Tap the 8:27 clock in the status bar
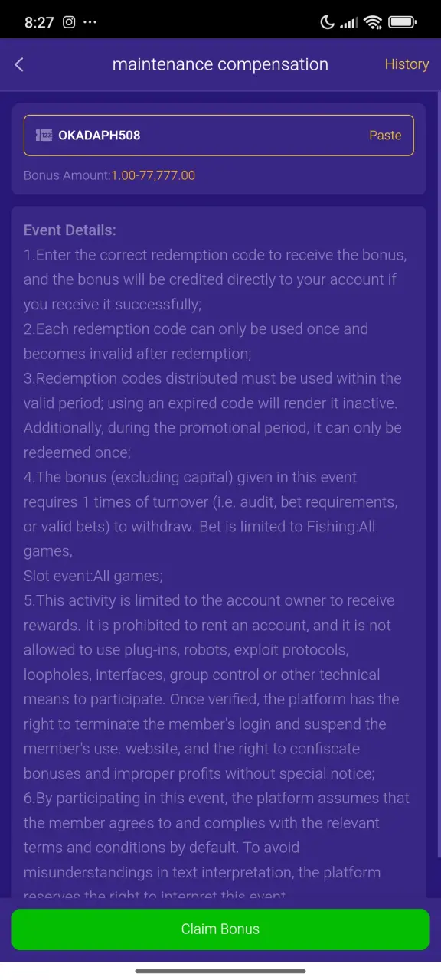 pos(39,22)
